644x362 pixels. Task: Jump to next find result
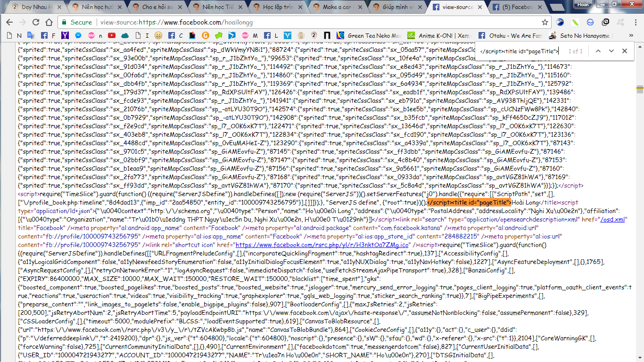coord(611,51)
